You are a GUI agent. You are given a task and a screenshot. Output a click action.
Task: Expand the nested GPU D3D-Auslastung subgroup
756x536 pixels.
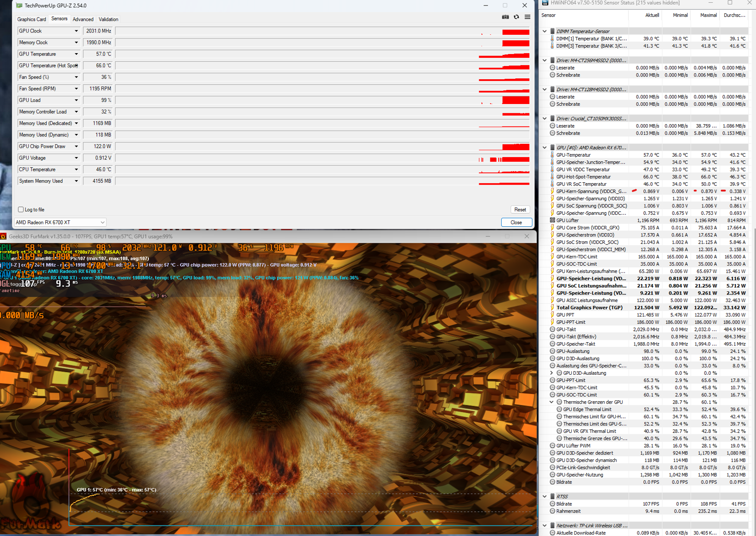point(552,373)
